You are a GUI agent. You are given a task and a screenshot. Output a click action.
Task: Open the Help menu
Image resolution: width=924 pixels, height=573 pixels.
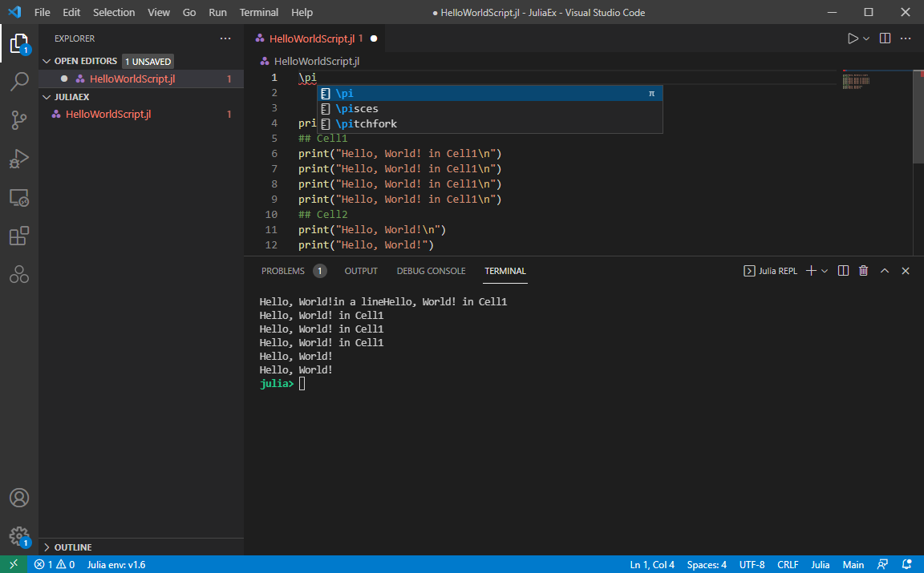pos(302,12)
